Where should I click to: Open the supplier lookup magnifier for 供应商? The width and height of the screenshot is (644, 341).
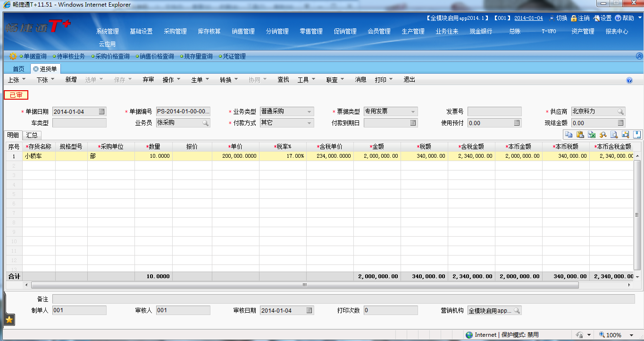point(620,111)
